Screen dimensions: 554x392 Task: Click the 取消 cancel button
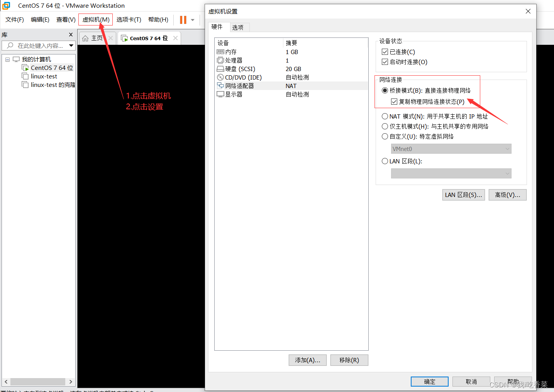pos(471,382)
